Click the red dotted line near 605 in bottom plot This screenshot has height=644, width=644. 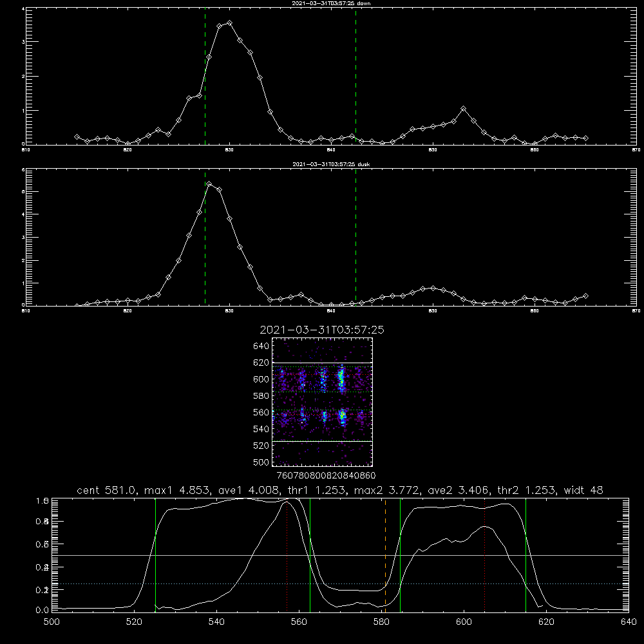coord(485,554)
